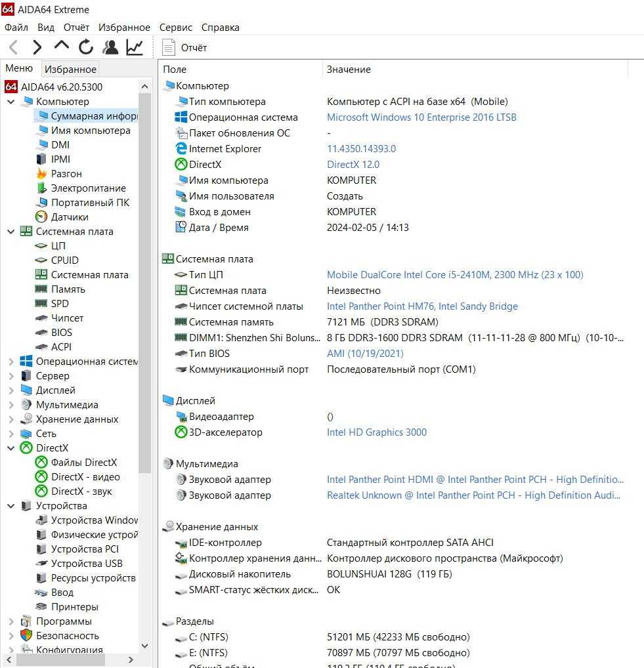The height and width of the screenshot is (668, 644).
Task: Click the Отчёт report button
Action: (x=185, y=47)
